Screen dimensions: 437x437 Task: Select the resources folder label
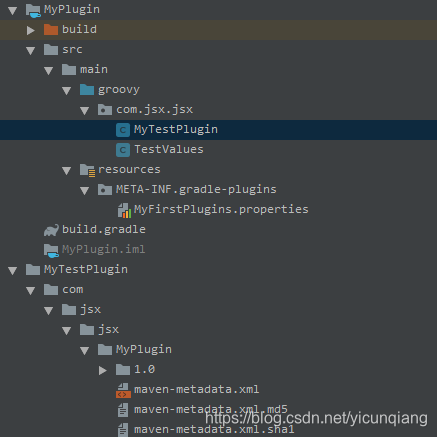point(129,170)
